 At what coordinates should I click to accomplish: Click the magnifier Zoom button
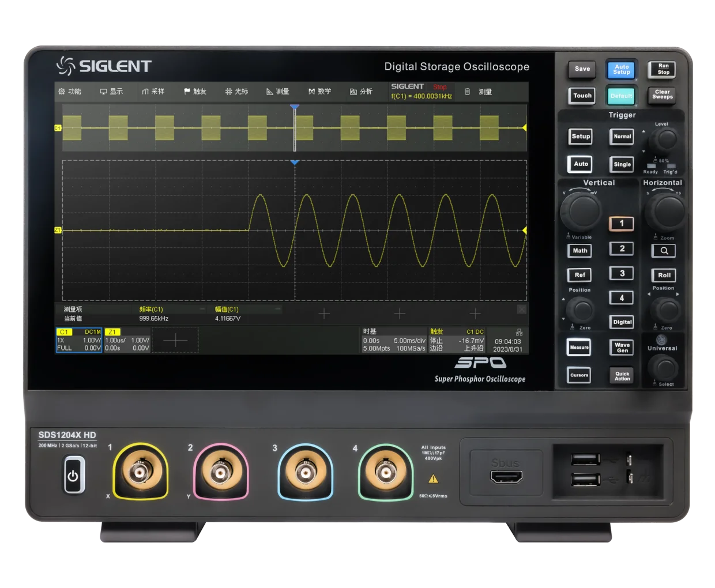click(664, 251)
